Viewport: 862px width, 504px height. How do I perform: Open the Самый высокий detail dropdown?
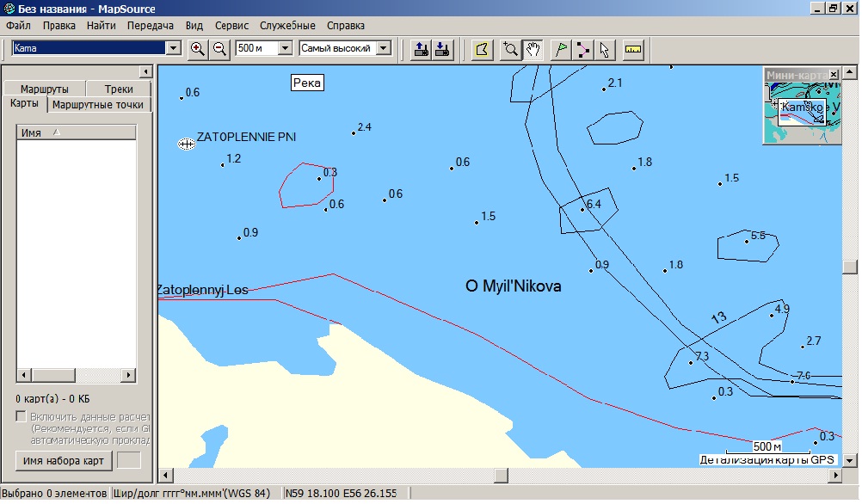tap(384, 49)
